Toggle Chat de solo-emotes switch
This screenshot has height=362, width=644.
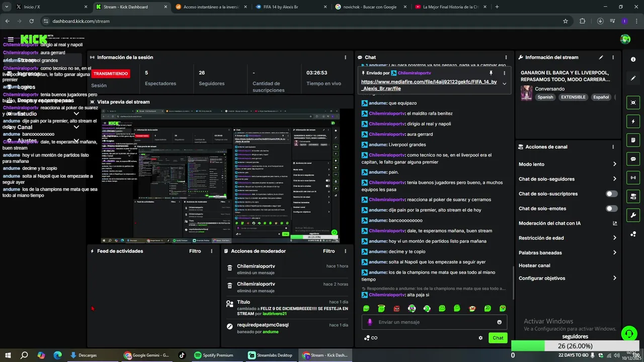[611, 208]
